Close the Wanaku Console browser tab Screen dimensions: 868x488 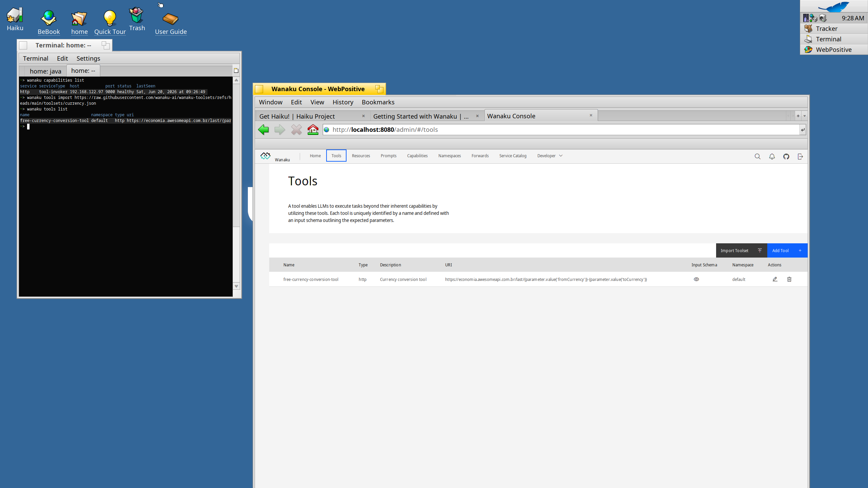[591, 115]
